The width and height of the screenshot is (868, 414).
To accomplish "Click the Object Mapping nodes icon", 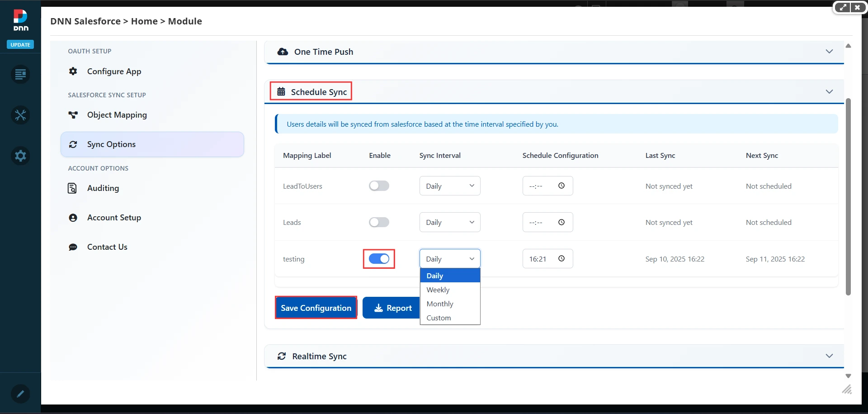I will pyautogui.click(x=73, y=115).
